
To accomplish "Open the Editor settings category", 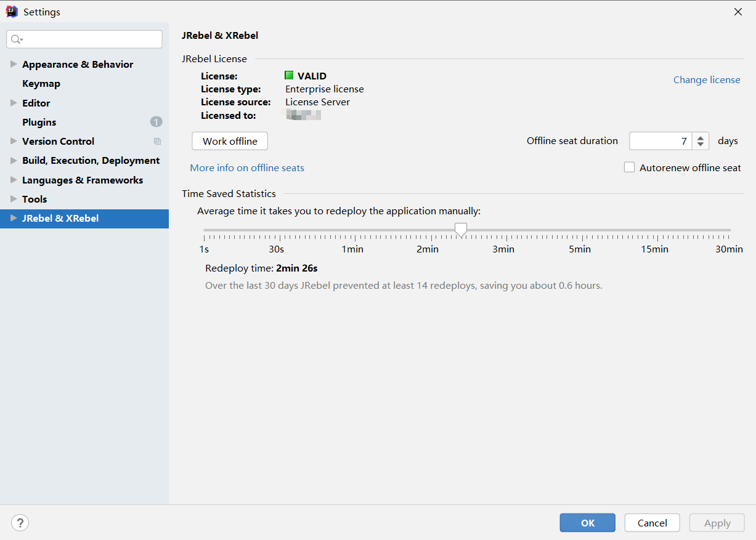I will [36, 103].
